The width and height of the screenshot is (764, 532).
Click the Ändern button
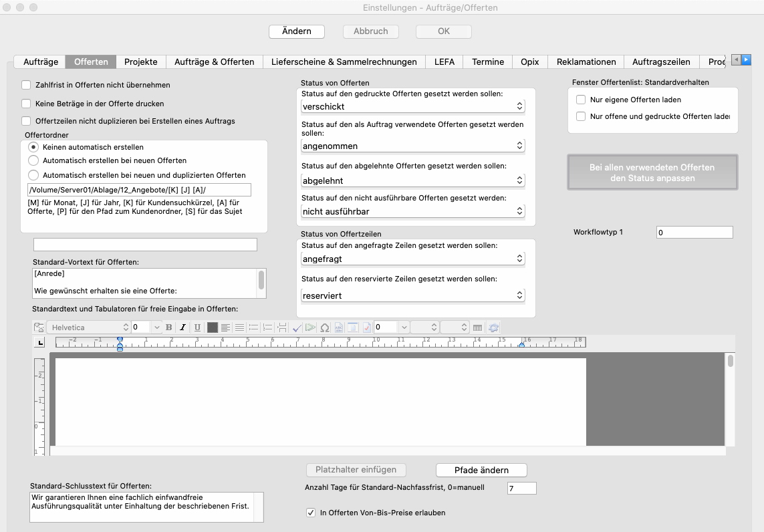coord(297,31)
